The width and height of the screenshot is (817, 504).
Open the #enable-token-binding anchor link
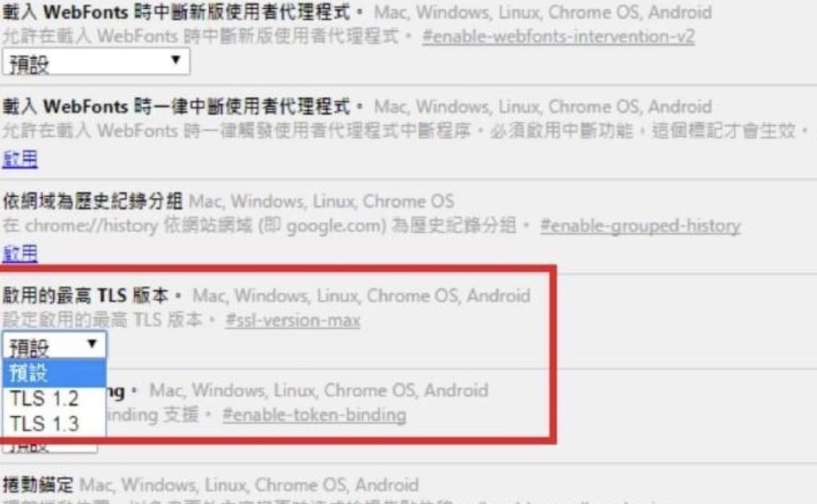[x=314, y=415]
